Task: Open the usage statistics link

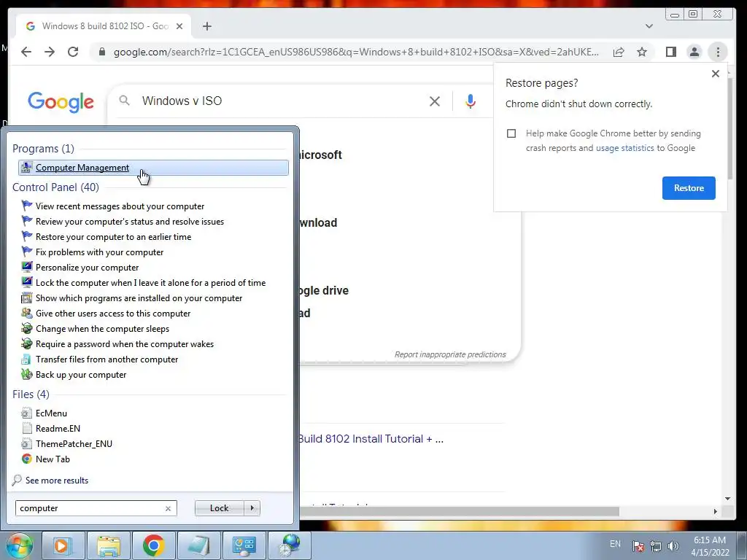Action: point(624,148)
